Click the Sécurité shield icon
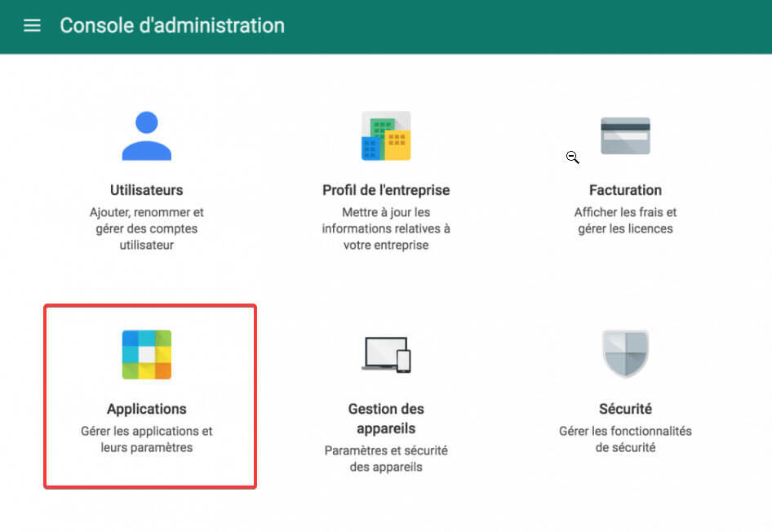Viewport: 772px width, 532px height. 625,354
